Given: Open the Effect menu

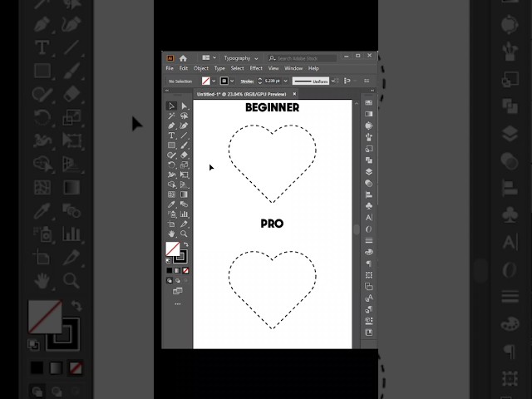Looking at the screenshot, I should click(256, 68).
